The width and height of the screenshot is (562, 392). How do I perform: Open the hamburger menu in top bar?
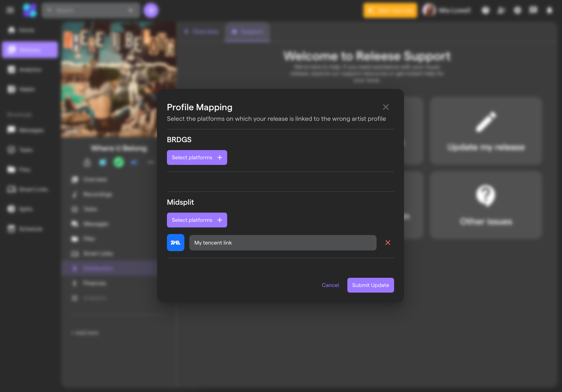click(x=10, y=10)
